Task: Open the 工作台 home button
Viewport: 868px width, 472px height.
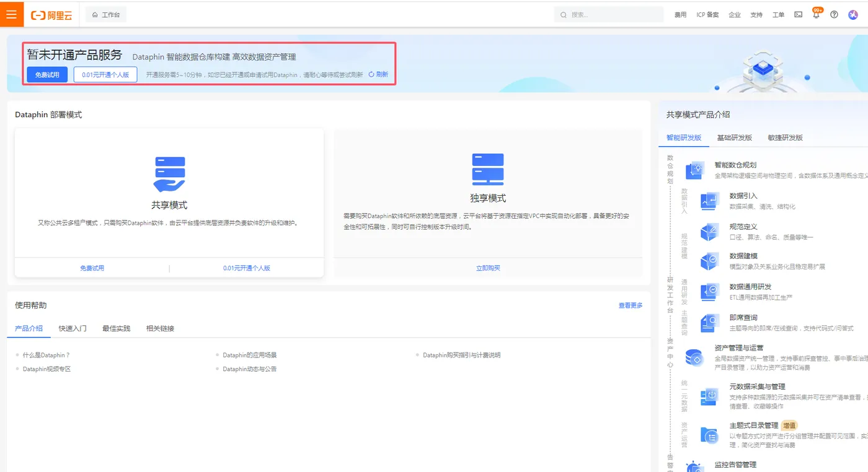Action: point(106,14)
